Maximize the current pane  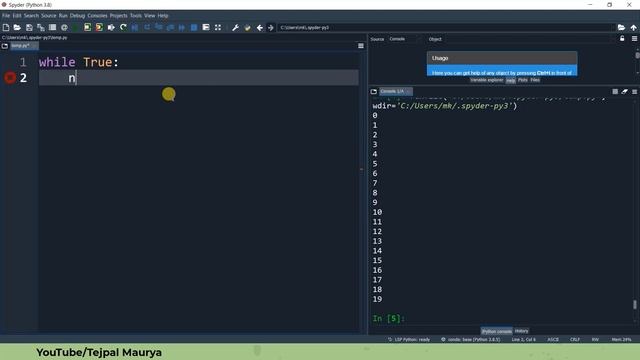218,27
